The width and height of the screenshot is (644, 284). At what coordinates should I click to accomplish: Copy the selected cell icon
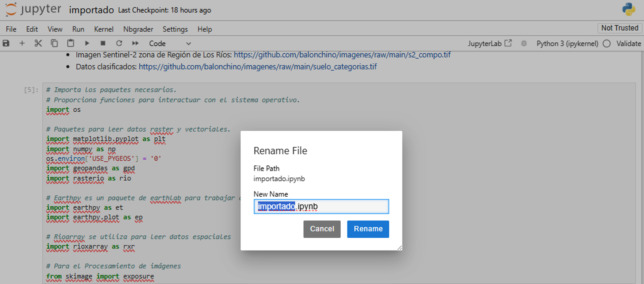54,43
